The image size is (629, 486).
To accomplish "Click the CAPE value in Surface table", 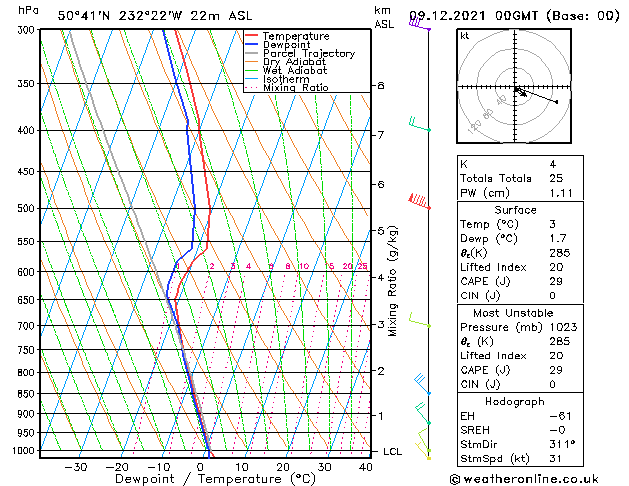I will pyautogui.click(x=556, y=281).
